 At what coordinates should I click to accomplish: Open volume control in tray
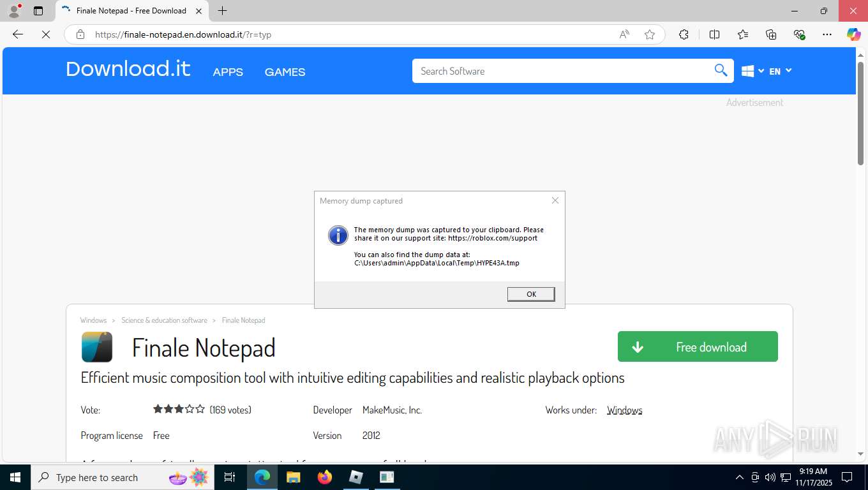pyautogui.click(x=770, y=477)
